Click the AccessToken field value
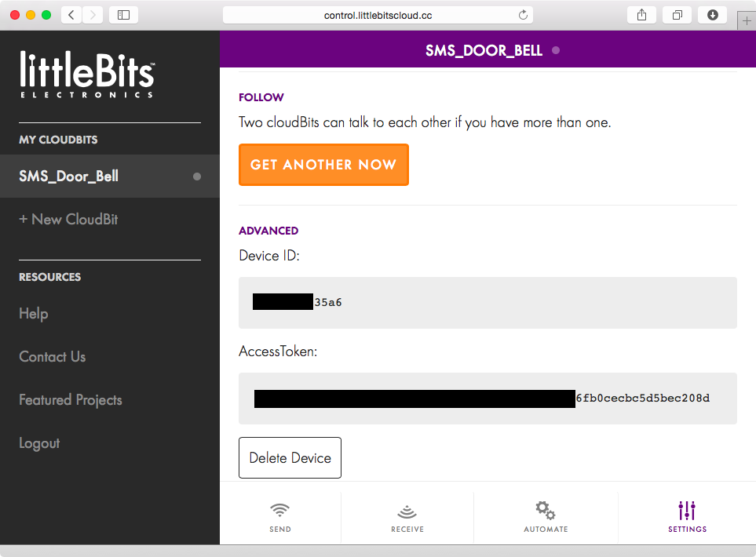Viewport: 756px width, 557px height. click(488, 399)
